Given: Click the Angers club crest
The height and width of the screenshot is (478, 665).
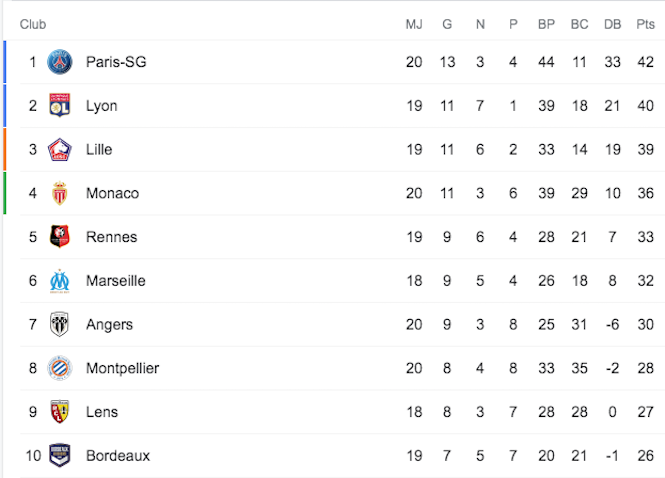Looking at the screenshot, I should click(x=59, y=324).
